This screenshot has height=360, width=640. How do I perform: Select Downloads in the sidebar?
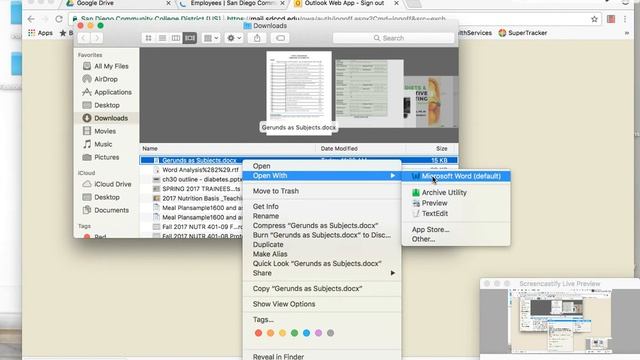pos(106,118)
